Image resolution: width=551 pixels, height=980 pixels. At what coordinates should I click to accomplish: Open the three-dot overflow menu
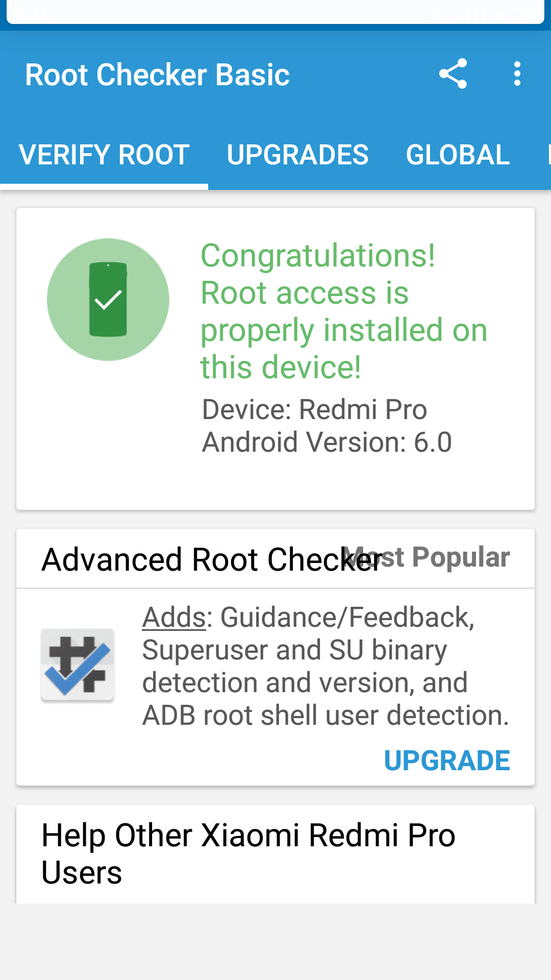[517, 74]
